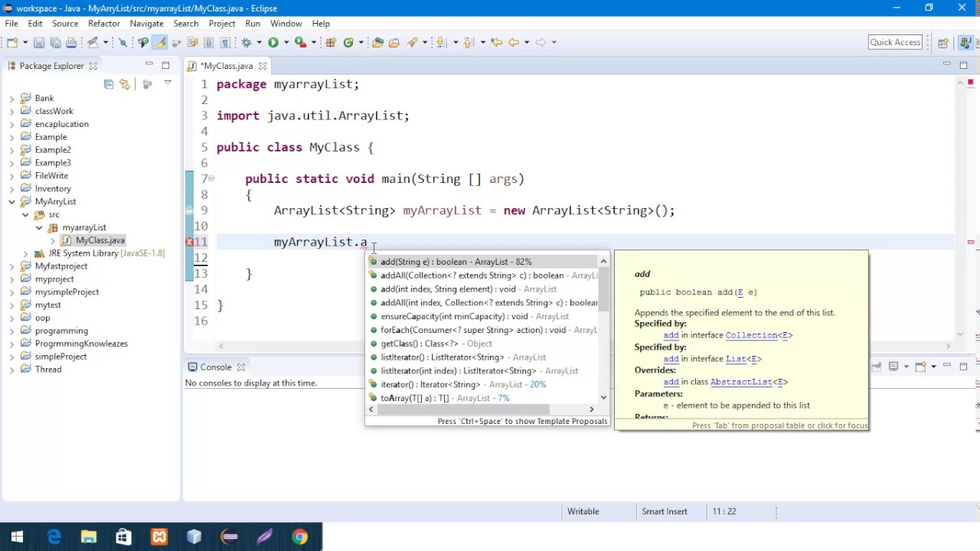Click Link with Editor icon in Package Explorer
This screenshot has width=980, height=551.
125,84
